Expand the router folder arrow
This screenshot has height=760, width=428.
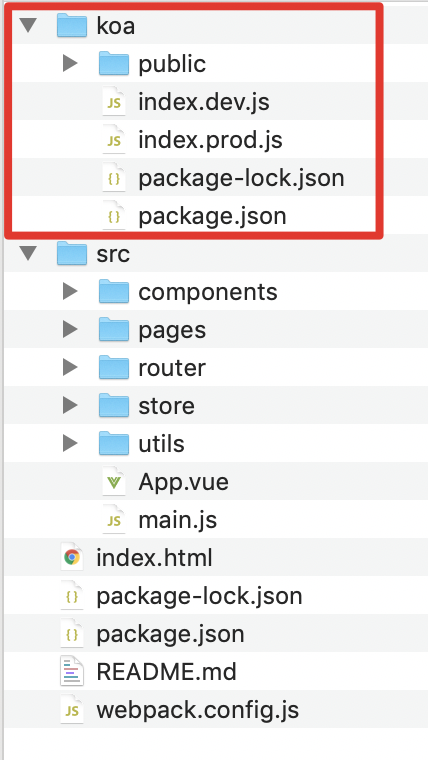(x=70, y=368)
